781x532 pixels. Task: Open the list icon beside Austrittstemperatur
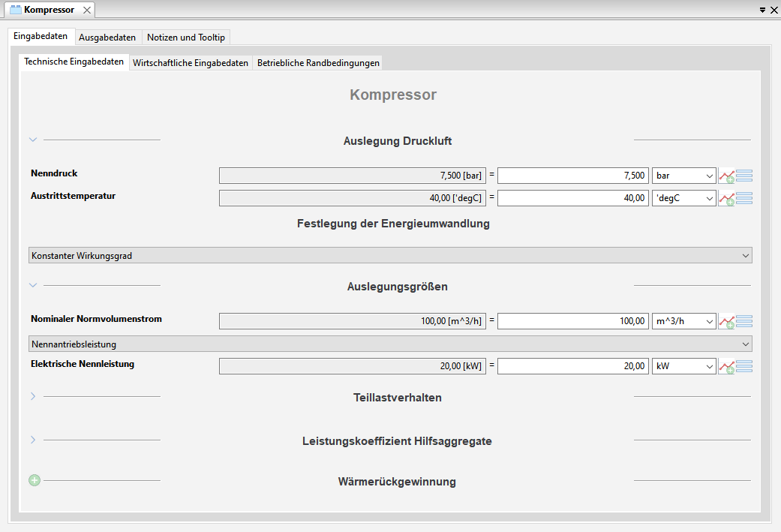pos(744,199)
